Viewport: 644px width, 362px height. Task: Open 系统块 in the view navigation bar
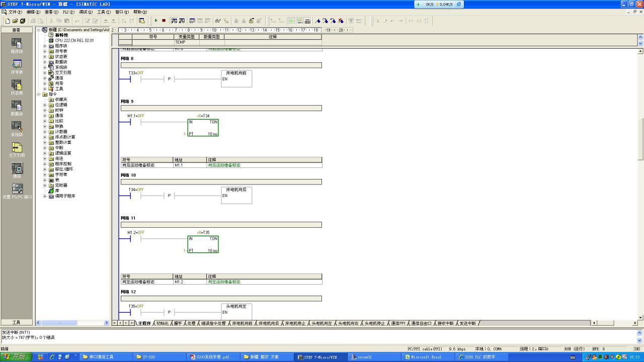click(x=17, y=129)
